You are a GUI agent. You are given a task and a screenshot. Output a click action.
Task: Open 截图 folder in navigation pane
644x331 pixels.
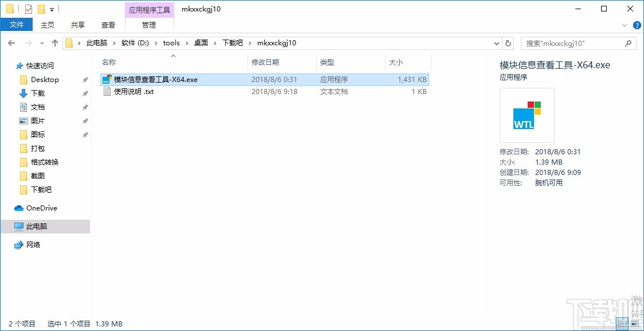(38, 176)
